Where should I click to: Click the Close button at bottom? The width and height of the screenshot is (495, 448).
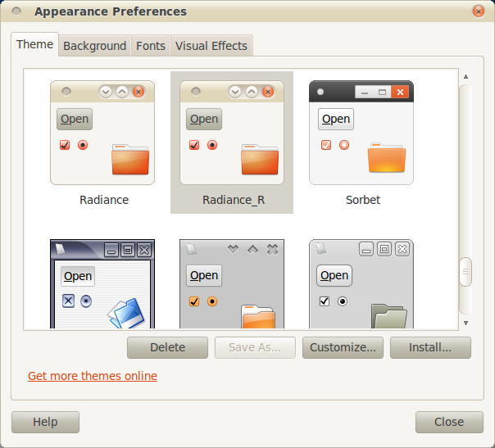tap(449, 422)
